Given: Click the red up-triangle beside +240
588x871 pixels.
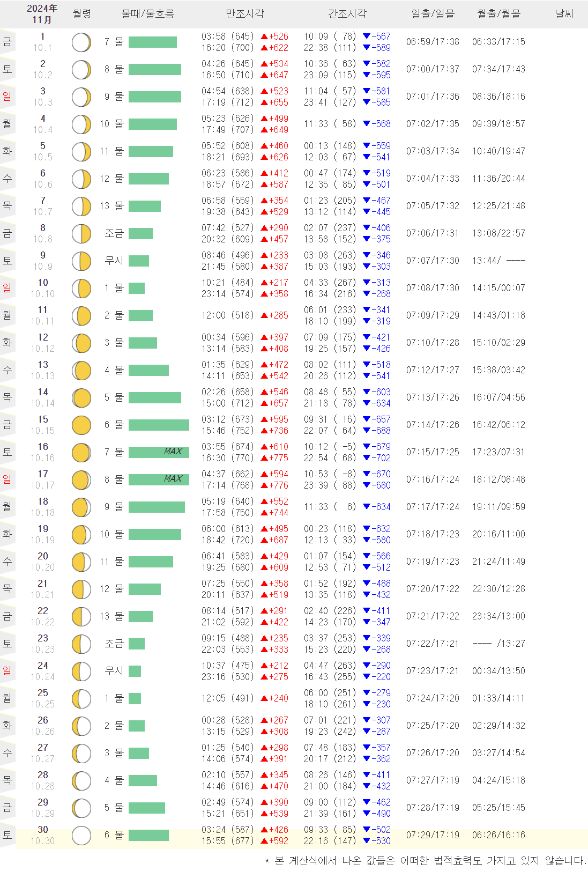Looking at the screenshot, I should [x=264, y=698].
